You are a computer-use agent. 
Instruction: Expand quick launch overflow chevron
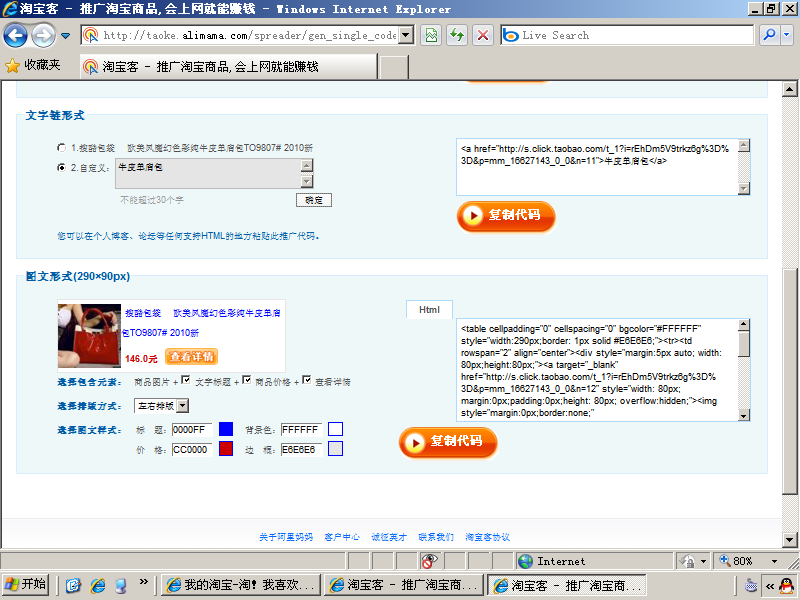coord(143,581)
